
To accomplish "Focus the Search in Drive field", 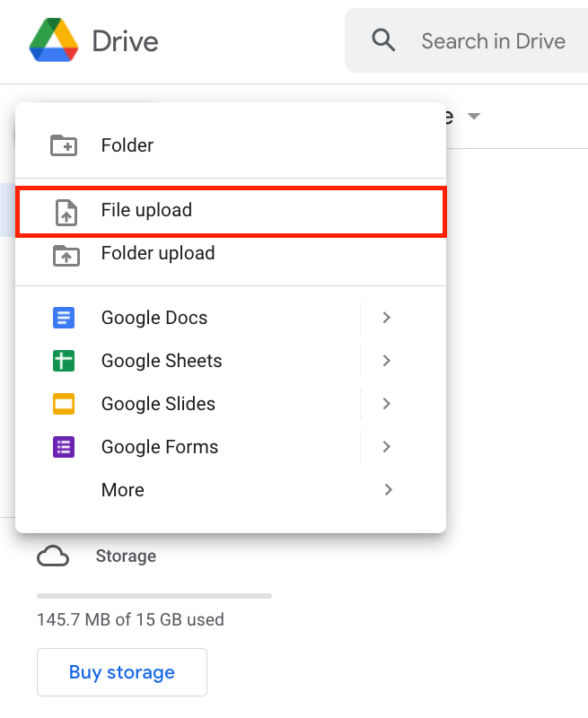I will (x=466, y=40).
